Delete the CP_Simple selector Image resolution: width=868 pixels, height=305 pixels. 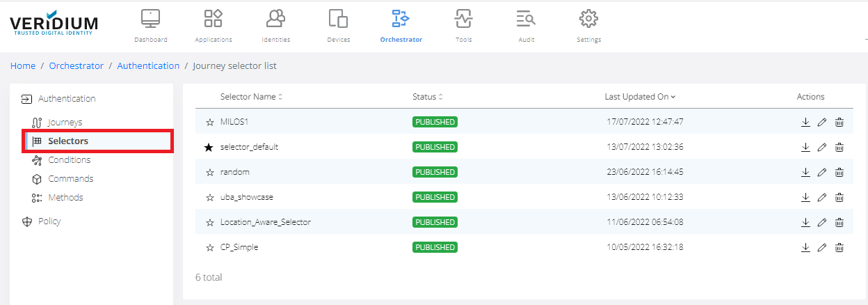(x=839, y=247)
